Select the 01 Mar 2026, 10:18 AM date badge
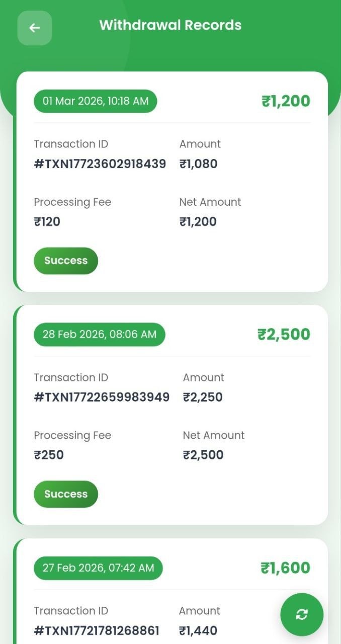The width and height of the screenshot is (341, 644). coord(96,101)
